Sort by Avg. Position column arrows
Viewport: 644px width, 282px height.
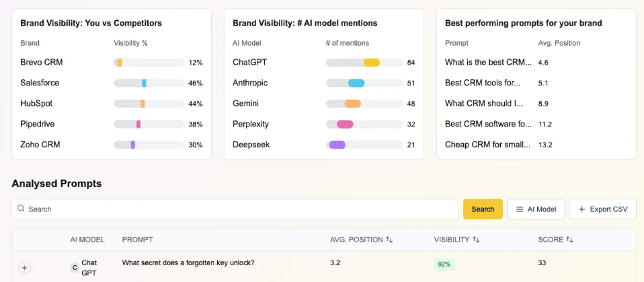389,240
